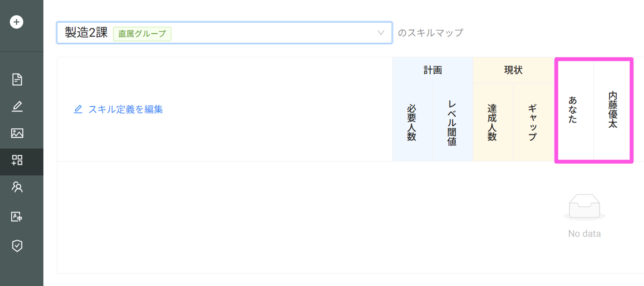
Task: Open the shield checkmark sidebar icon
Action: coord(17,246)
